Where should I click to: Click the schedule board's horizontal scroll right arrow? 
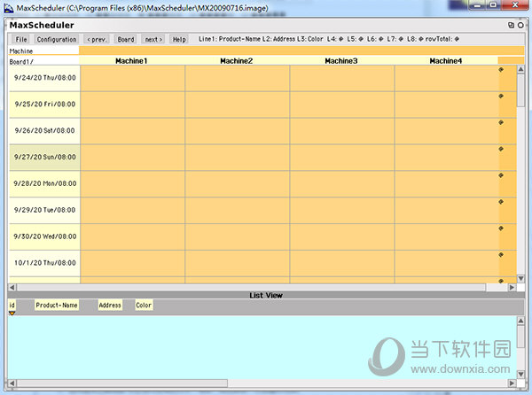[x=512, y=287]
